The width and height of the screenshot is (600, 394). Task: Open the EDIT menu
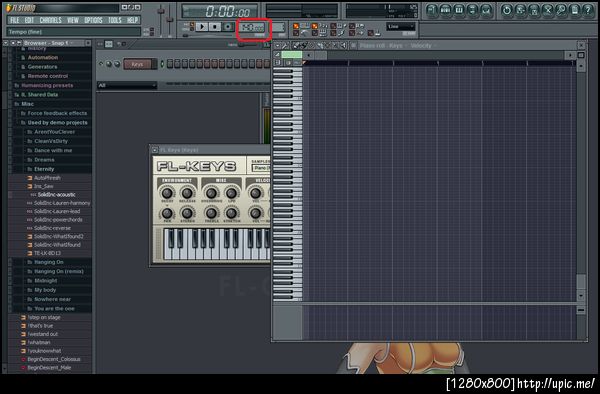click(x=29, y=20)
